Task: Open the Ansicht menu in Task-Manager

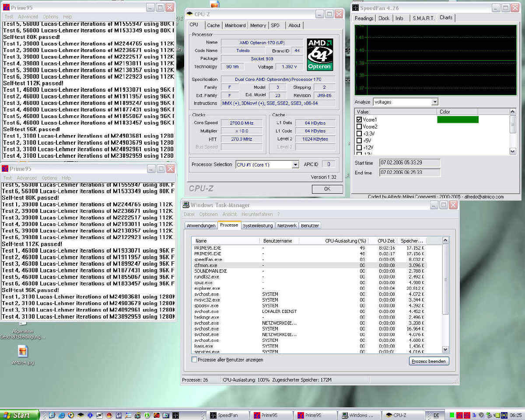Action: coord(230,215)
